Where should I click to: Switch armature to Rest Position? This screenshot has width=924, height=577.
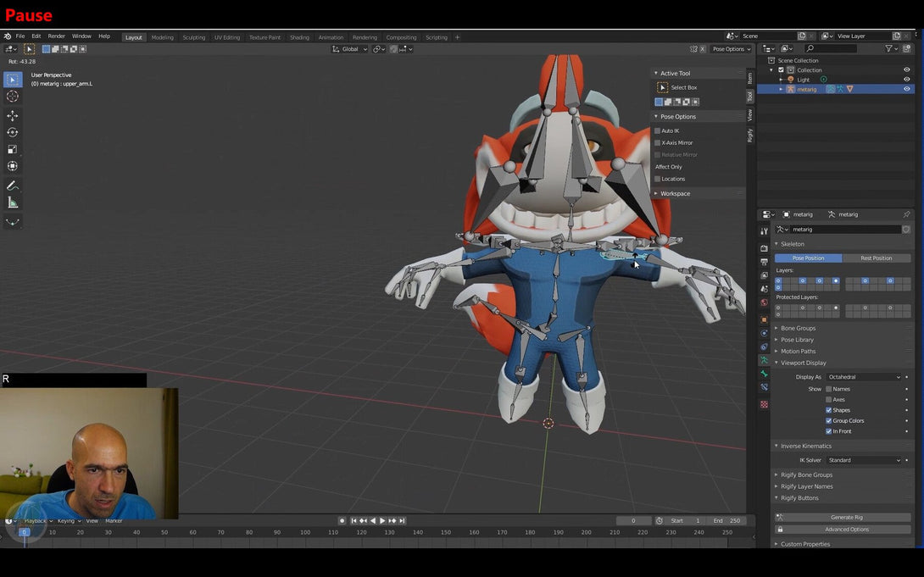[x=877, y=258]
